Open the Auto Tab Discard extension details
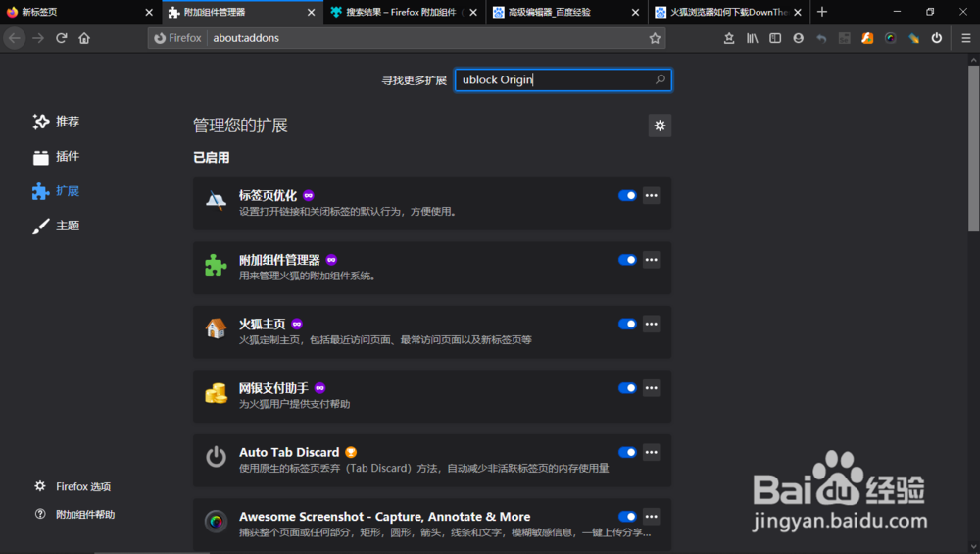The width and height of the screenshot is (980, 554). (x=289, y=452)
